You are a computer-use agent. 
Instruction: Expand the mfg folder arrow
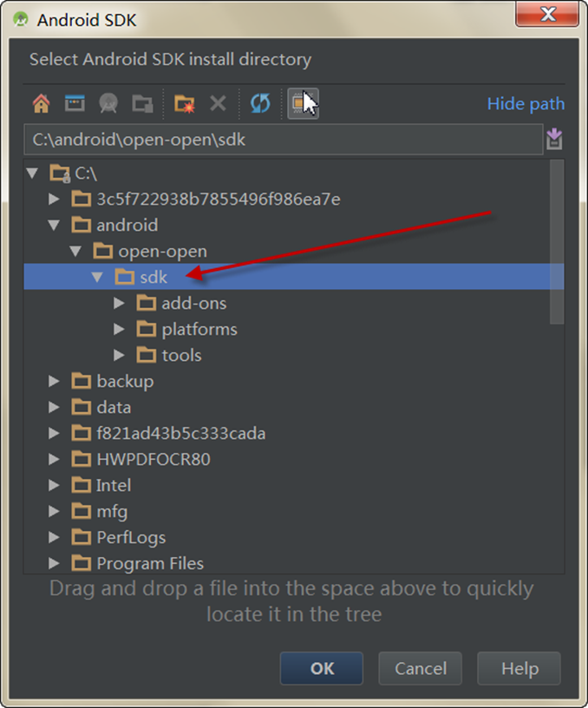(x=54, y=511)
